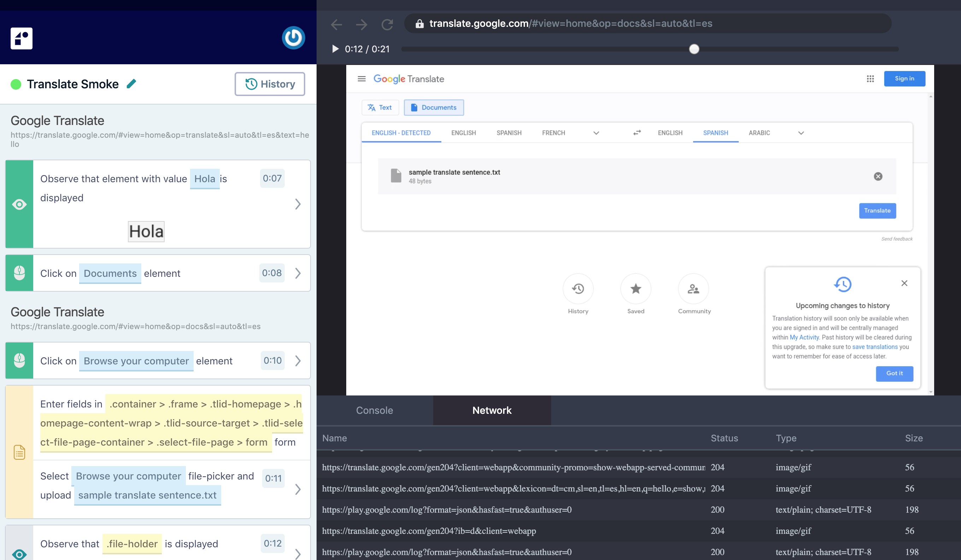Viewport: 961px width, 560px height.
Task: Click the Sign in button
Action: tap(904, 78)
